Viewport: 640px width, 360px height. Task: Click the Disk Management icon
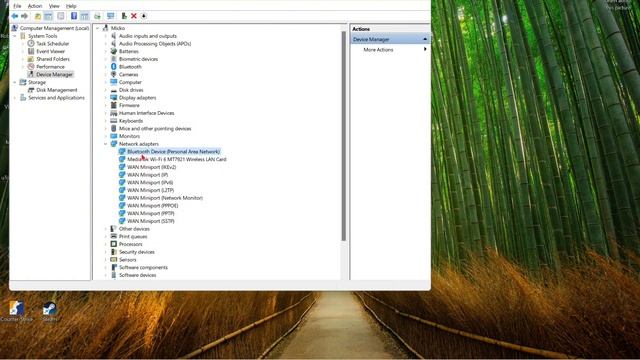31,90
